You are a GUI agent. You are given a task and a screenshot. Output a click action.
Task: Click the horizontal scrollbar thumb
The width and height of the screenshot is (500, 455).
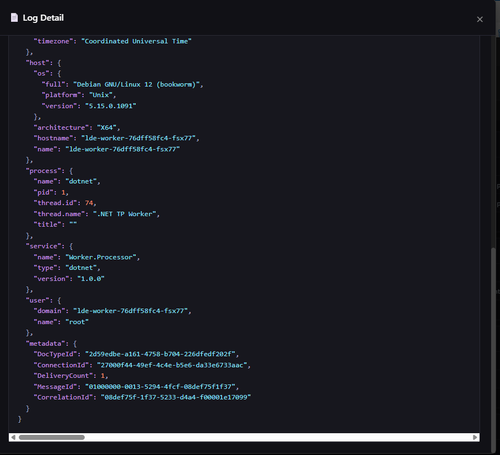click(x=52, y=437)
